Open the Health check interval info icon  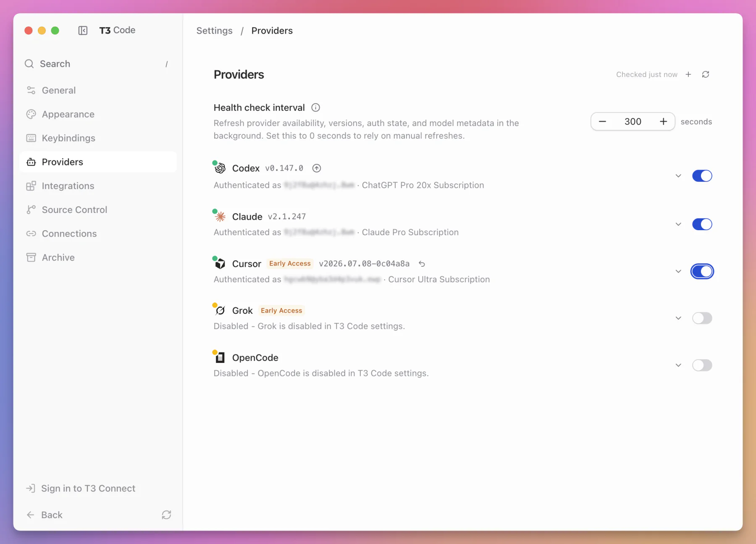coord(316,108)
